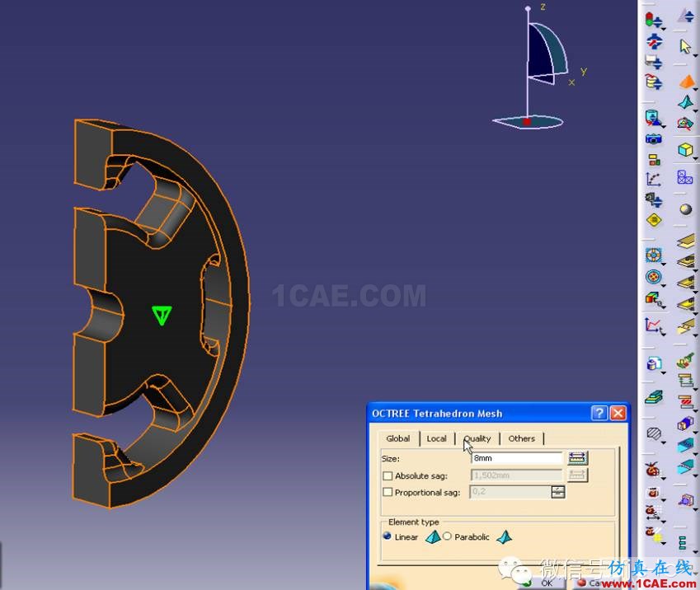Click the Parabolic tetrahedron icon
This screenshot has height=590, width=700.
coord(505,536)
